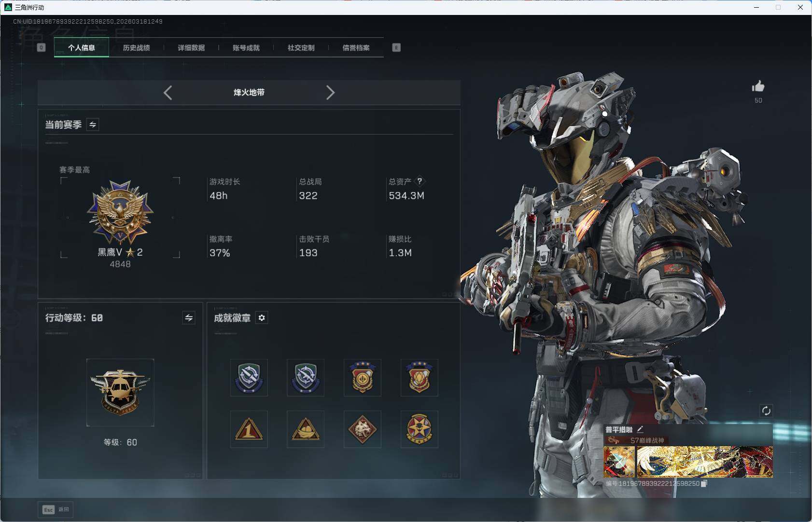Switch to the 信誉档案 tab
Image resolution: width=812 pixels, height=522 pixels.
click(356, 48)
